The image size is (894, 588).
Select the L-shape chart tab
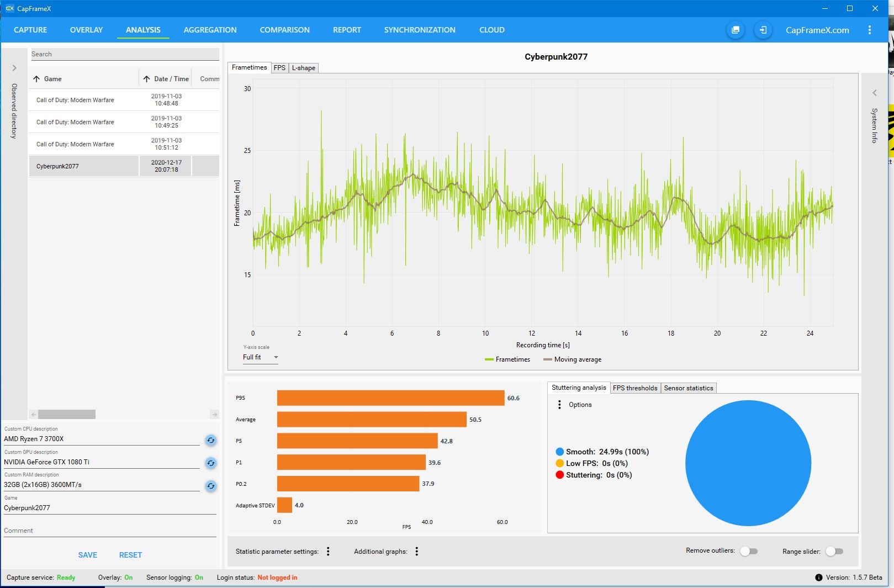click(x=304, y=68)
